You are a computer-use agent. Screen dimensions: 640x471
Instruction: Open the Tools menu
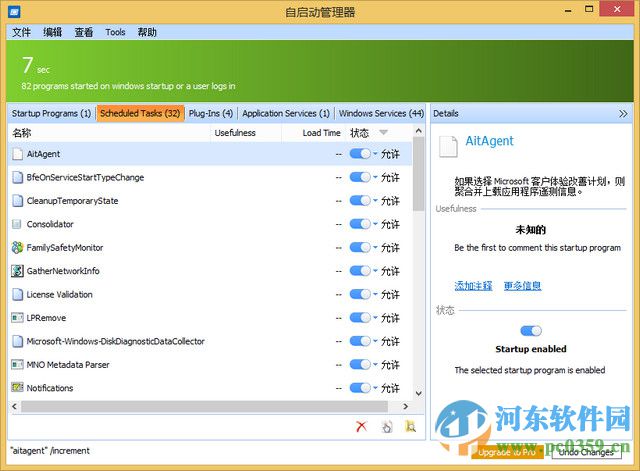click(115, 32)
